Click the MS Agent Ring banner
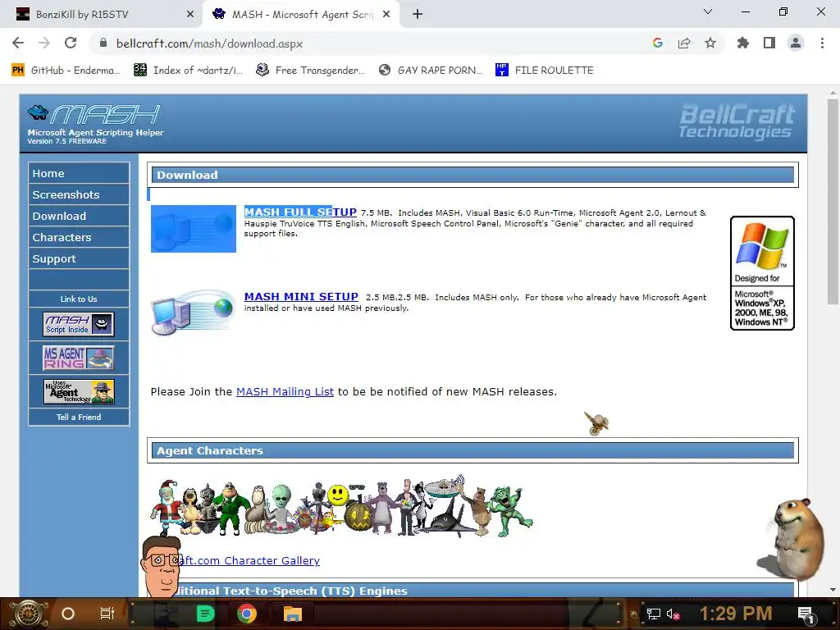This screenshot has height=630, width=840. point(79,358)
